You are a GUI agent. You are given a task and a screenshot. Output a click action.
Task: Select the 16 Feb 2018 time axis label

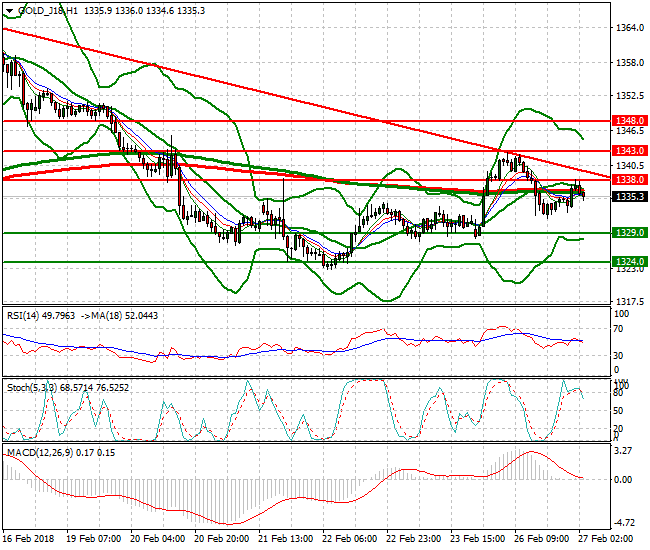29,539
